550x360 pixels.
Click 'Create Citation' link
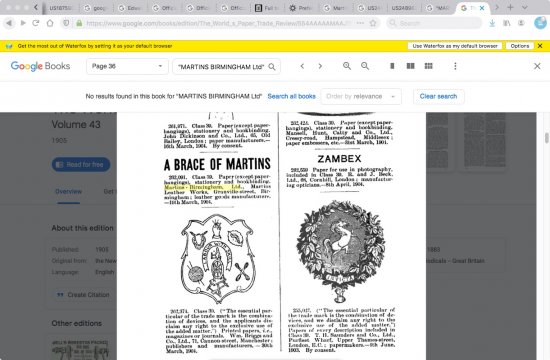pyautogui.click(x=83, y=295)
